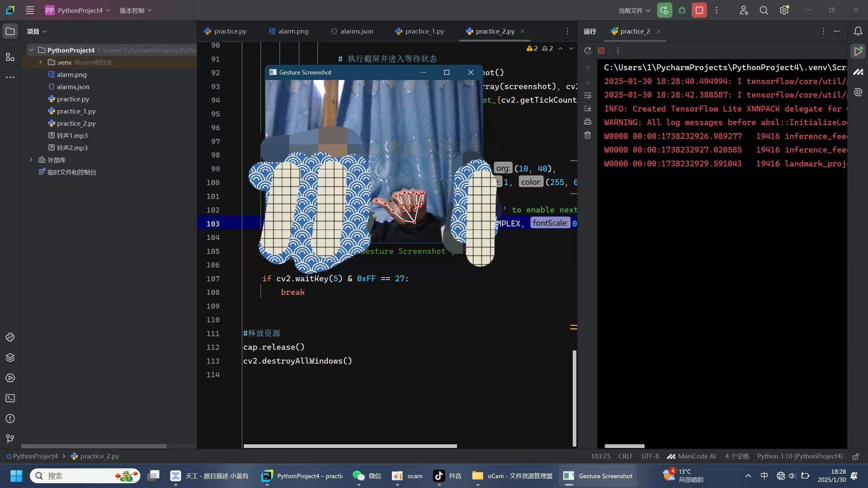
Task: Open Search Everywhere magnifier icon
Action: (764, 10)
